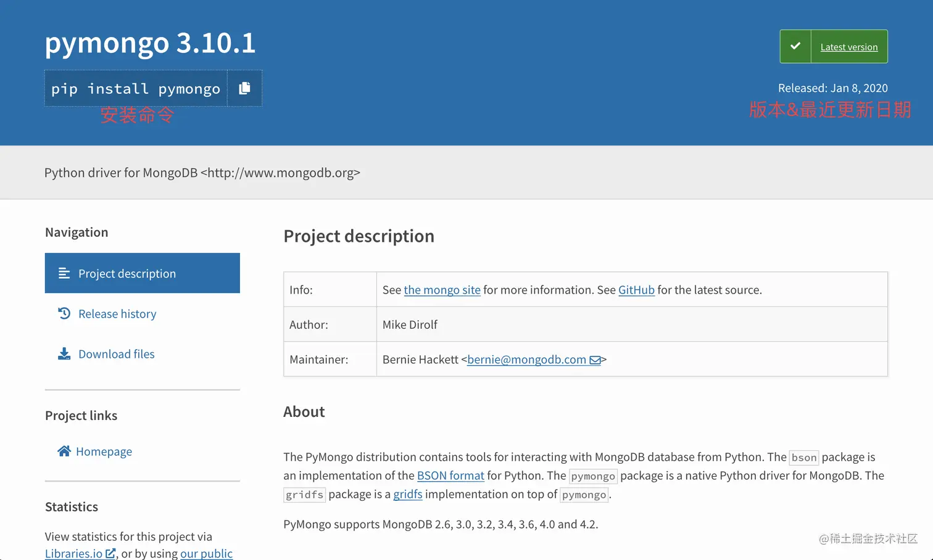This screenshot has height=560, width=933.
Task: Click the About heading
Action: (304, 411)
